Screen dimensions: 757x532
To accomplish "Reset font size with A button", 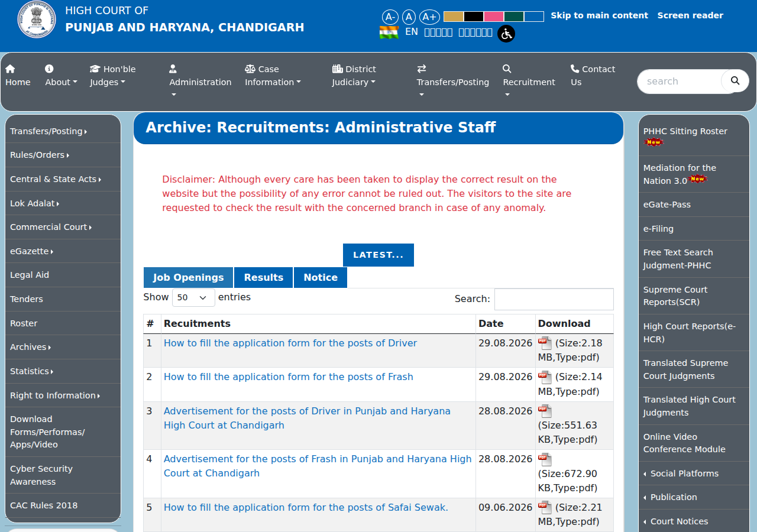I will point(409,17).
